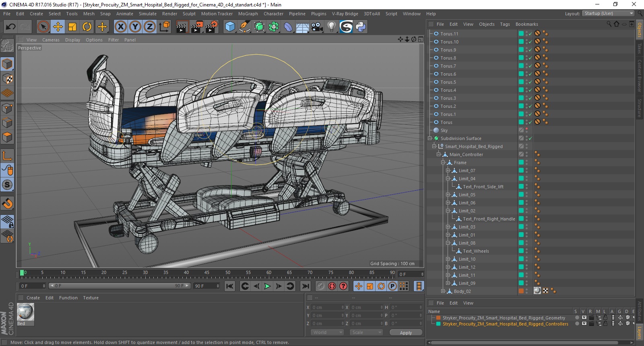Open the V-Ray Bridge menu
This screenshot has height=346, width=644.
(345, 14)
